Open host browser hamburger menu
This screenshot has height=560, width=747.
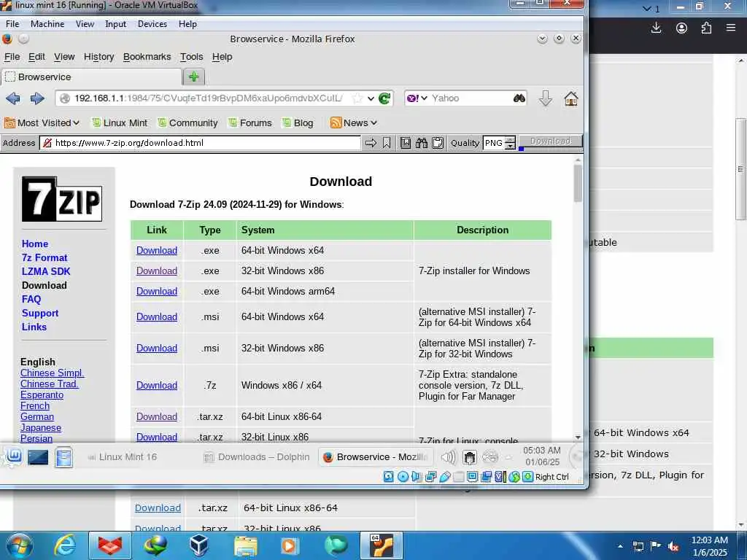(x=731, y=28)
